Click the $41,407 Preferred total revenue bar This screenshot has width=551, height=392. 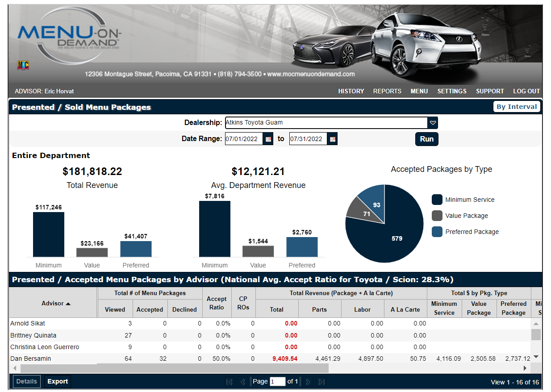coord(136,249)
